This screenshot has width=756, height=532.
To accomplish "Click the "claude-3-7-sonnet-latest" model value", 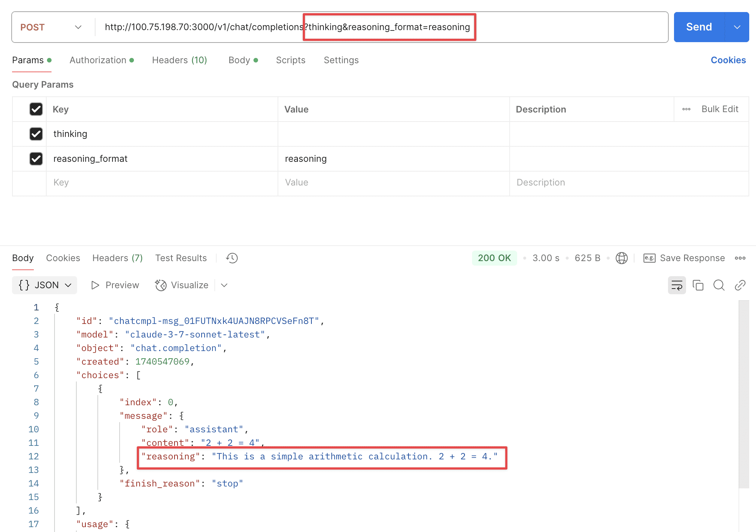I will pyautogui.click(x=195, y=334).
